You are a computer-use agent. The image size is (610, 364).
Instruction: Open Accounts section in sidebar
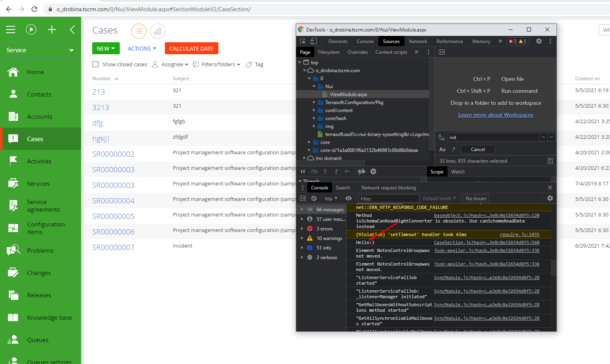40,117
